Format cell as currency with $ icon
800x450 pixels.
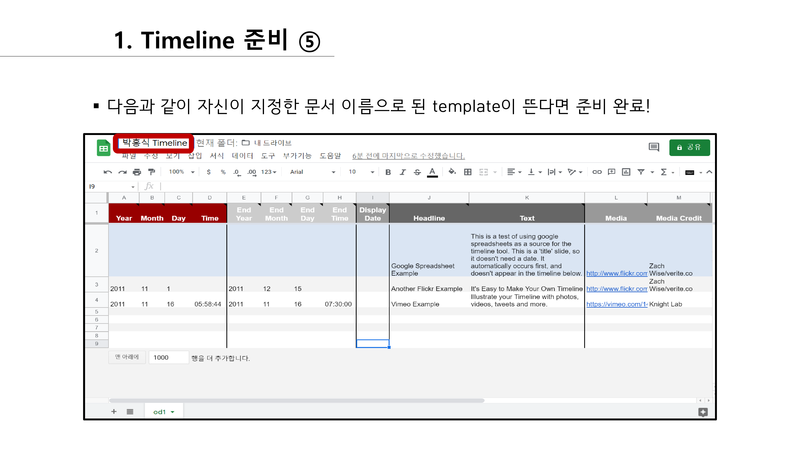coord(209,172)
